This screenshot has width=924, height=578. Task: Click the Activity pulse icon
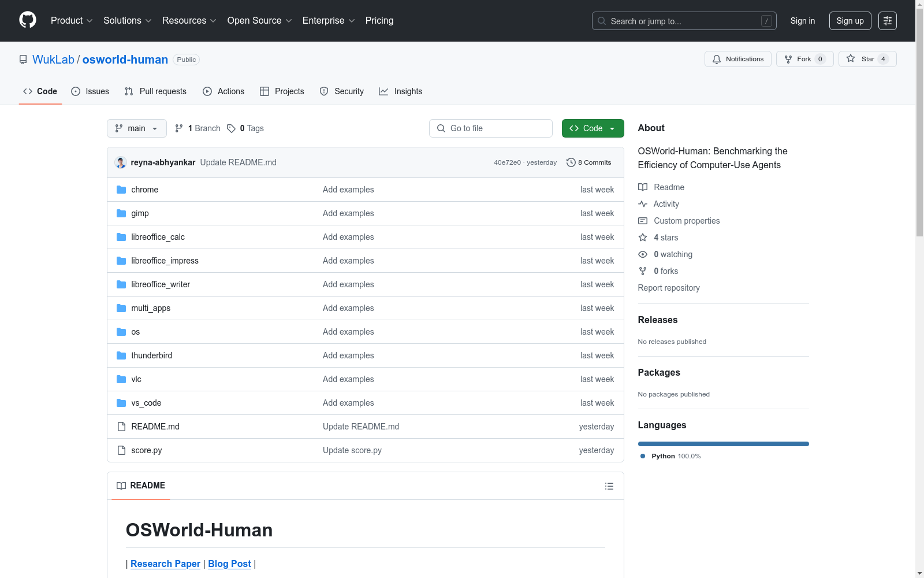click(643, 204)
